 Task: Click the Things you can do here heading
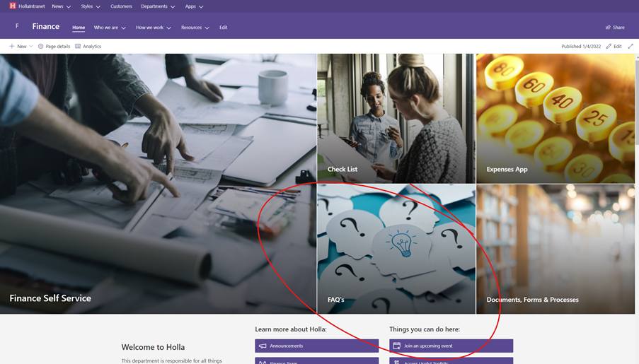pos(425,329)
